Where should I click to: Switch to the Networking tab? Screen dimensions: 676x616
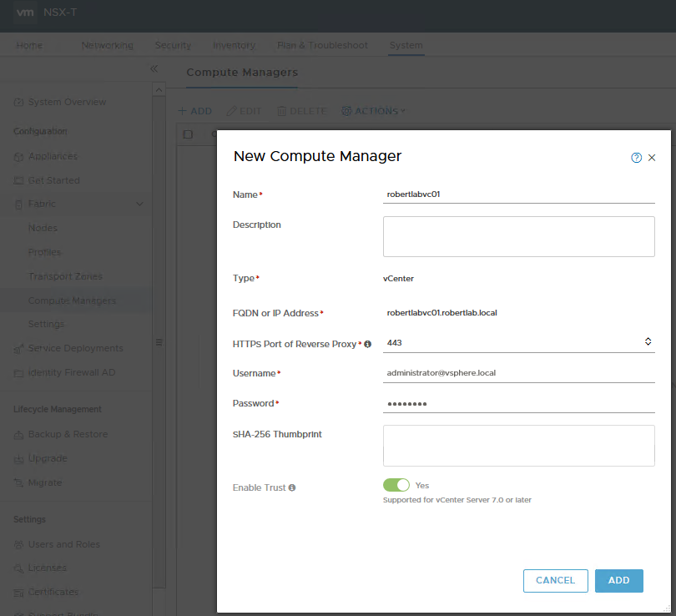click(107, 45)
